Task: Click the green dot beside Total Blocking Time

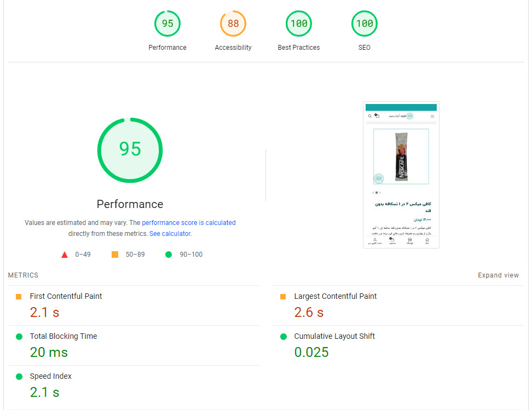Action: coord(19,337)
